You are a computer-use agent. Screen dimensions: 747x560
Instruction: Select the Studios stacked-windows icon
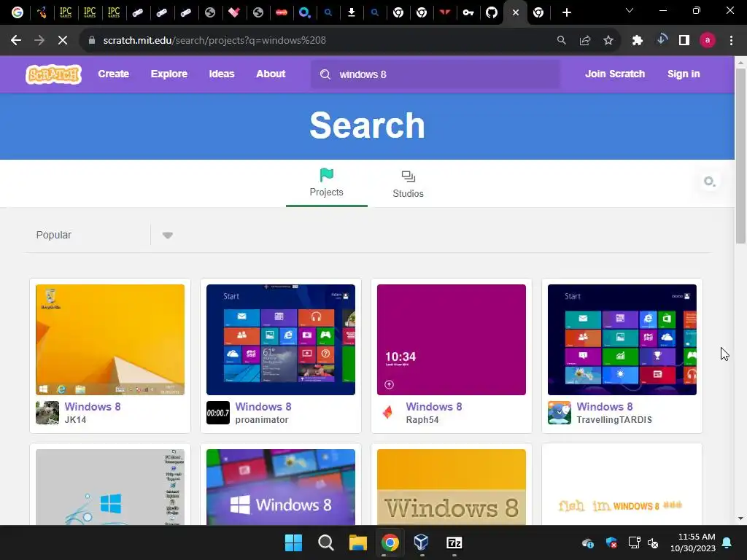(409, 176)
